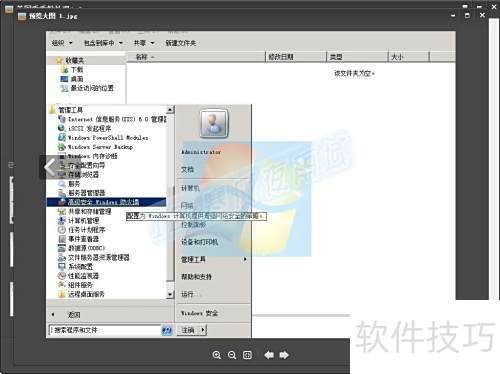Open the 包含到库中 dropdown
The height and width of the screenshot is (374, 500).
click(x=103, y=43)
